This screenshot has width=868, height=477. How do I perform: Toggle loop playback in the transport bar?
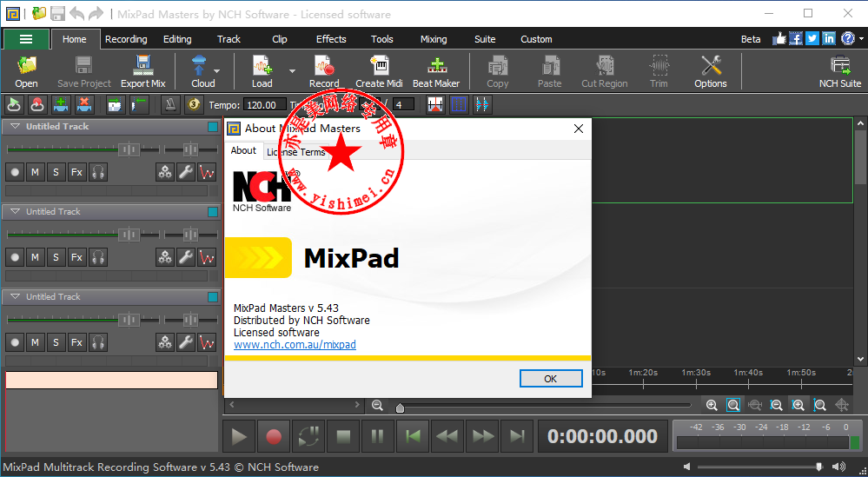click(308, 437)
